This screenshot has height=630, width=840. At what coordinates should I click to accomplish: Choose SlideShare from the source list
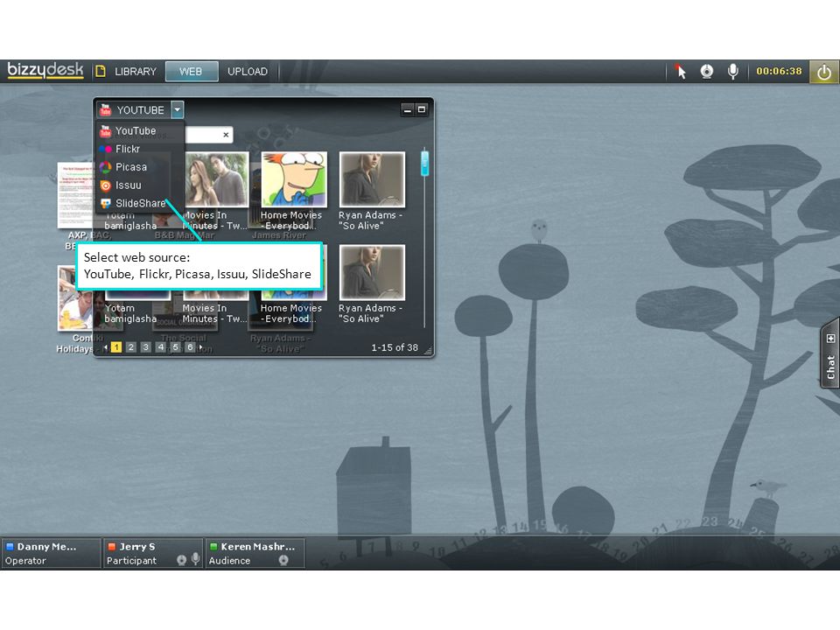click(140, 204)
